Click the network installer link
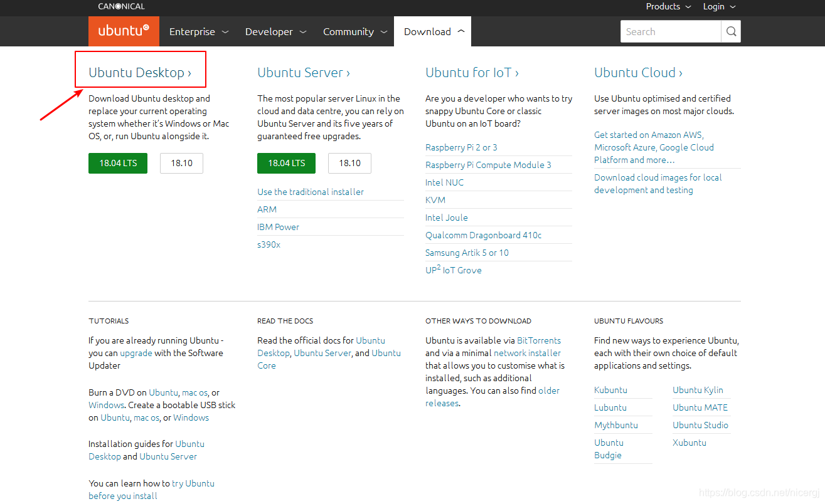The width and height of the screenshot is (825, 504). click(x=527, y=353)
